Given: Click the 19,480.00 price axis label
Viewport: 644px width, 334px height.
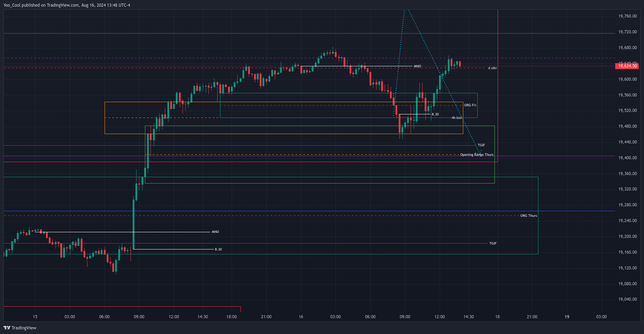Looking at the screenshot, I should click(x=628, y=126).
